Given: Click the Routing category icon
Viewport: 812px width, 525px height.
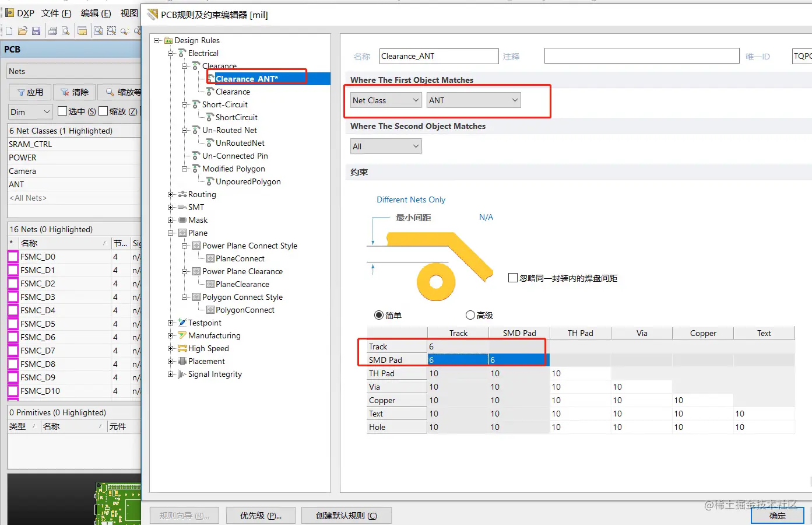Looking at the screenshot, I should pos(182,194).
